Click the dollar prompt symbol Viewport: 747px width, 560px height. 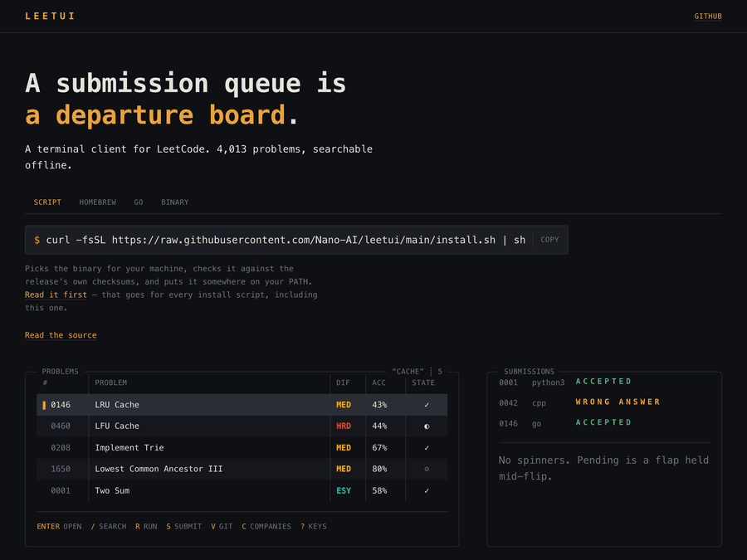[37, 240]
